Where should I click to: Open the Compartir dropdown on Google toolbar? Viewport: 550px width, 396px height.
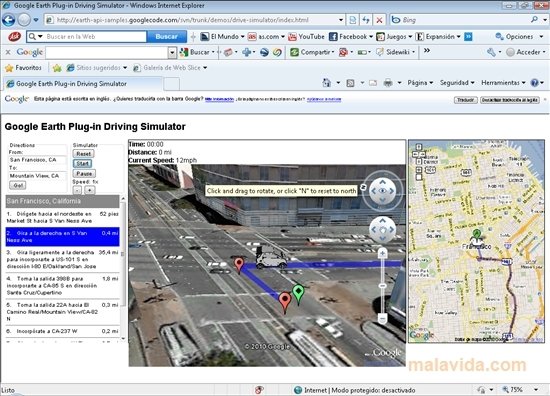(x=333, y=52)
